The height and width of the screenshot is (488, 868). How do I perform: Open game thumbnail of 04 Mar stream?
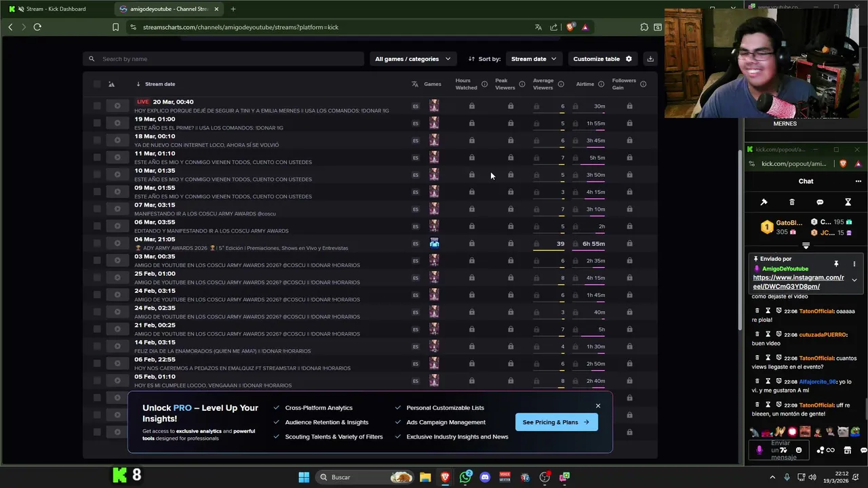(x=434, y=243)
